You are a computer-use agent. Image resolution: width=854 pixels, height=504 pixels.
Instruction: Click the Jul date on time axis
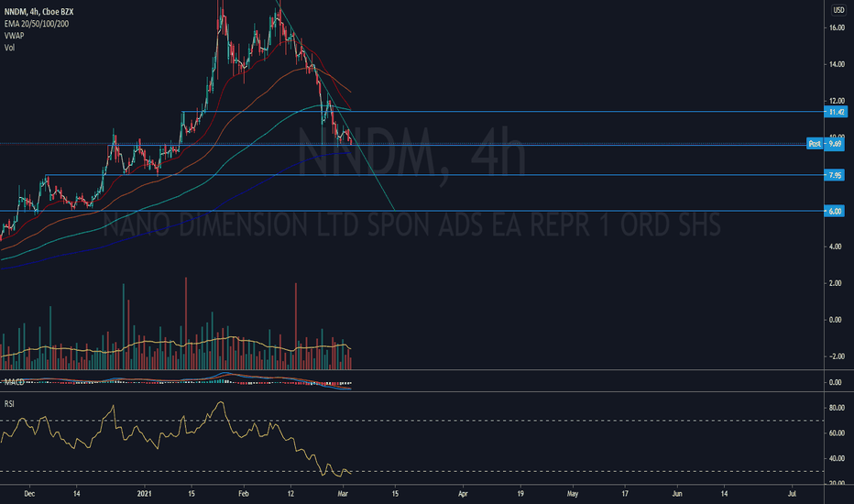click(x=792, y=494)
